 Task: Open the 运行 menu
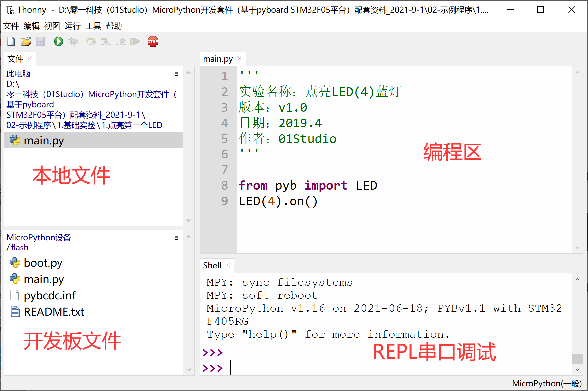click(x=72, y=26)
